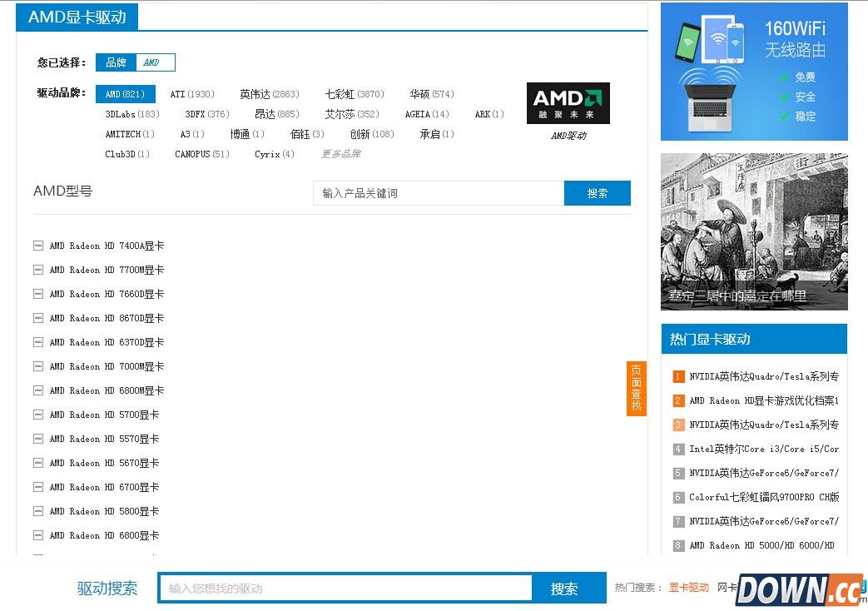Collapse the AMD Radeon HD 7400A tree icon
Viewport: 868px width, 611px height.
pos(37,246)
